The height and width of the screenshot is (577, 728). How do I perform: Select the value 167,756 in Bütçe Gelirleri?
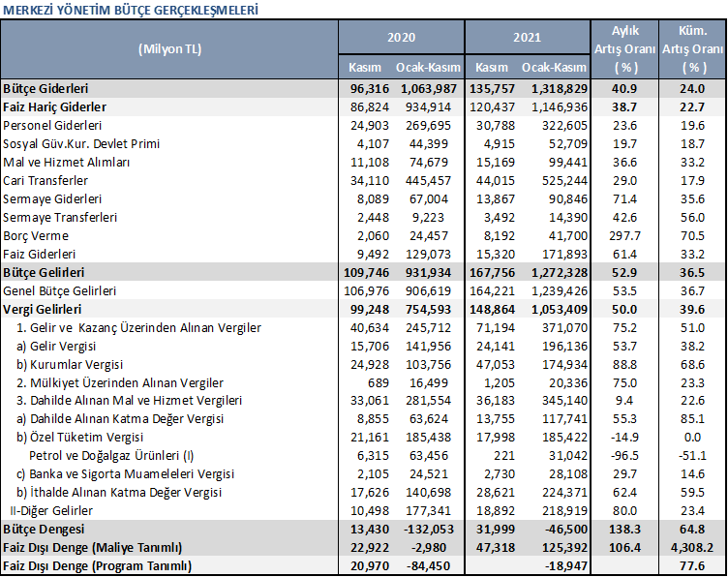(492, 273)
